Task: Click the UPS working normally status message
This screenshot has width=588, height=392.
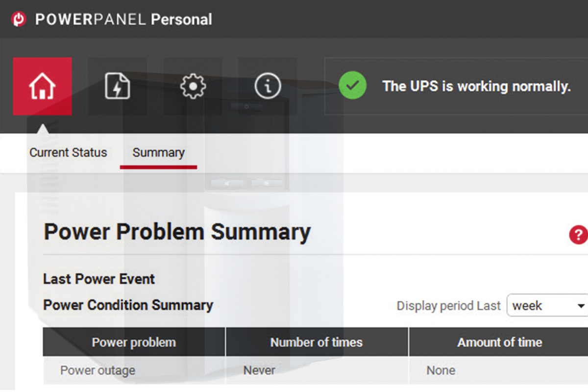Action: pos(477,86)
